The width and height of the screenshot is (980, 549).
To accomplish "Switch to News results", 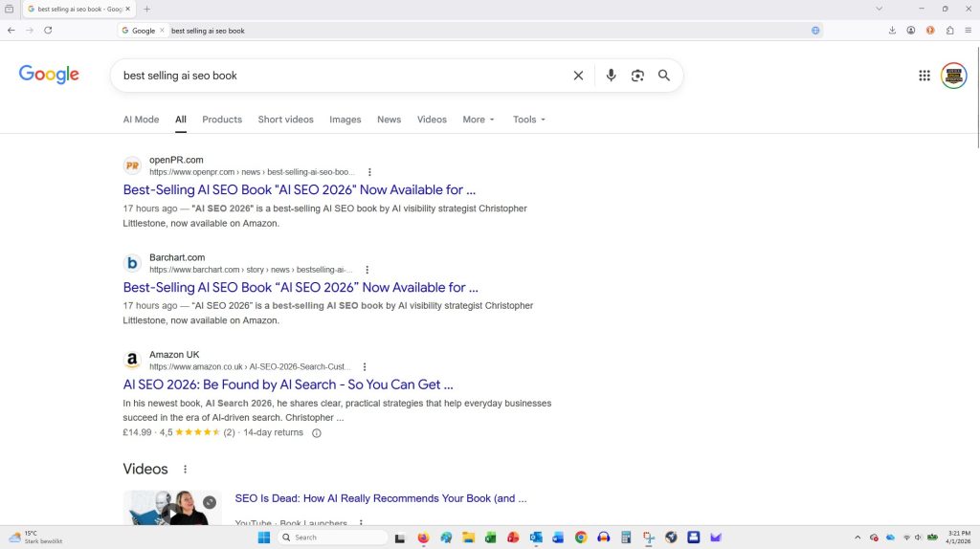I will click(389, 120).
